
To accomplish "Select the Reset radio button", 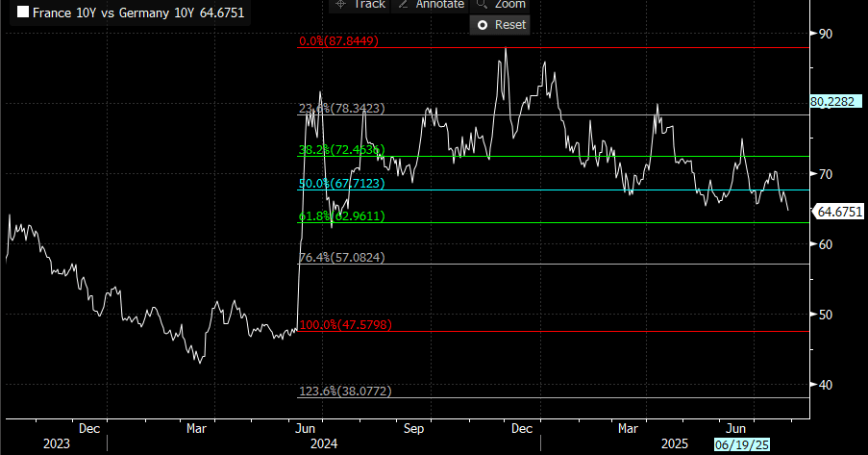I will point(500,25).
